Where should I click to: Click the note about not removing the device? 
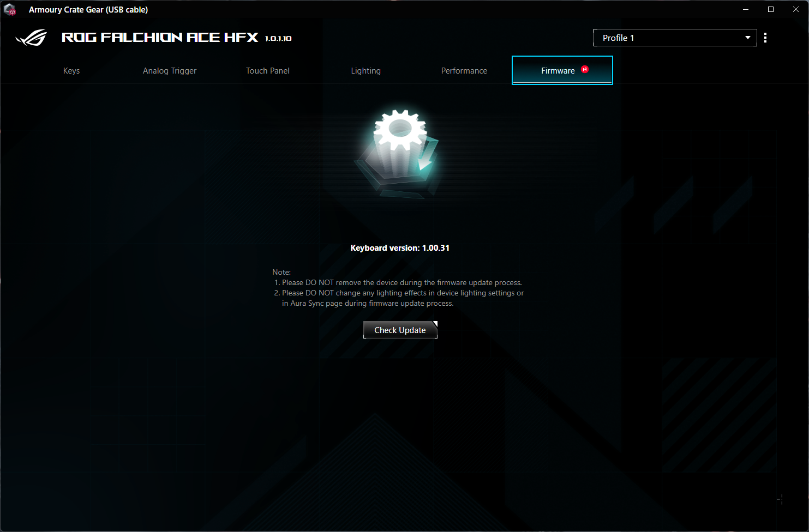398,282
